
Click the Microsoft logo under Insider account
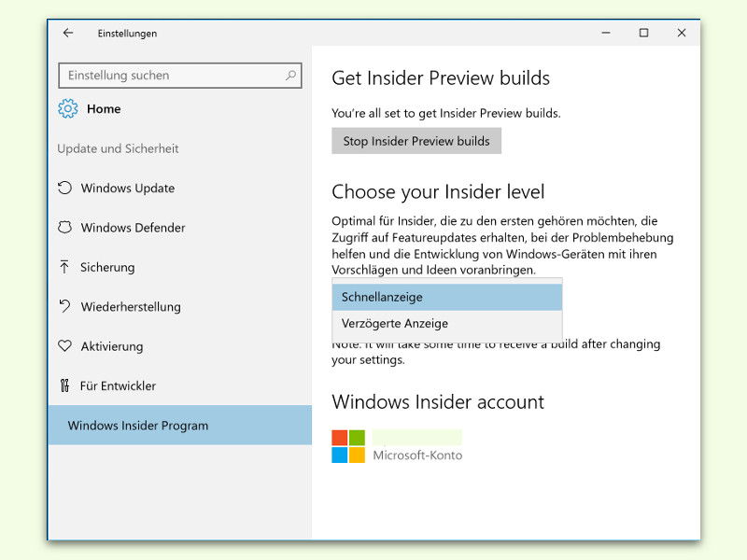point(348,446)
